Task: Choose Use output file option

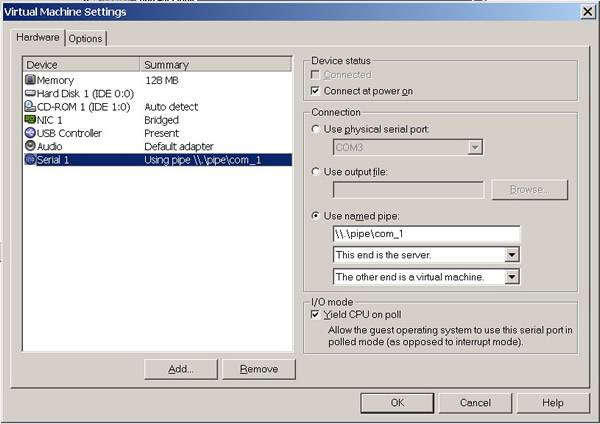Action: [x=315, y=172]
